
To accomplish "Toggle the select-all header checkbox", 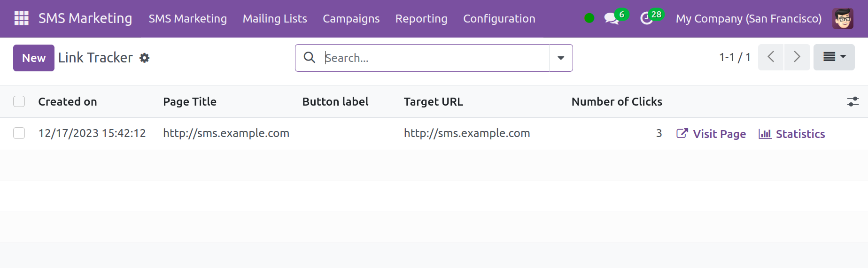I will coord(19,101).
